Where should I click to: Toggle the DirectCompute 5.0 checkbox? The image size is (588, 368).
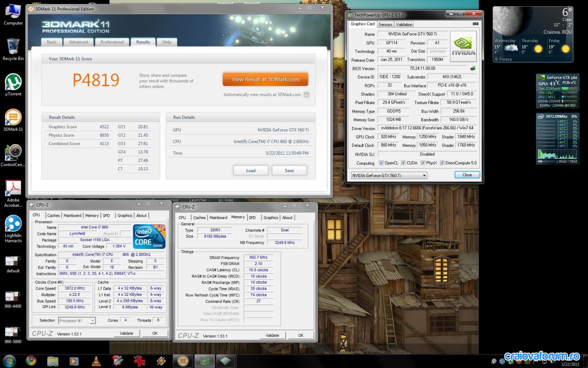pyautogui.click(x=442, y=163)
